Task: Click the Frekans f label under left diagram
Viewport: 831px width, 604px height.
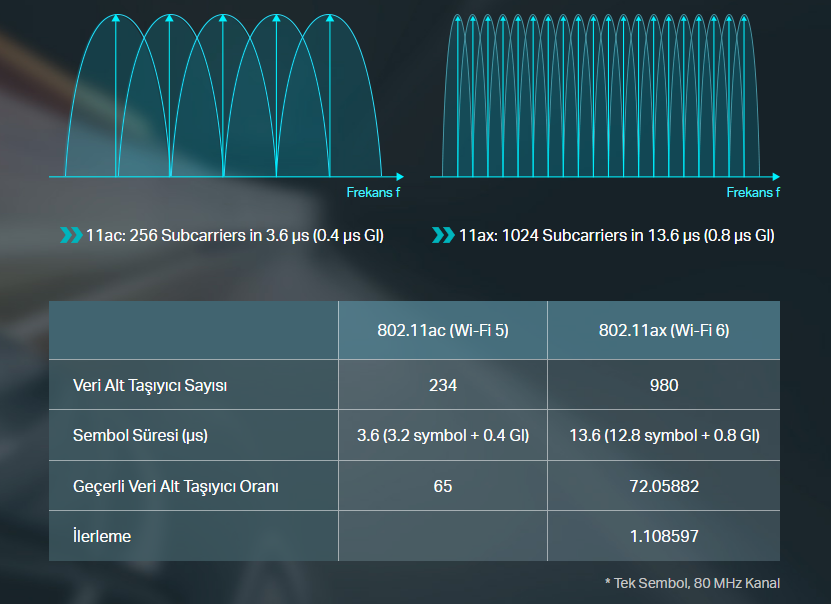Action: coord(373,192)
